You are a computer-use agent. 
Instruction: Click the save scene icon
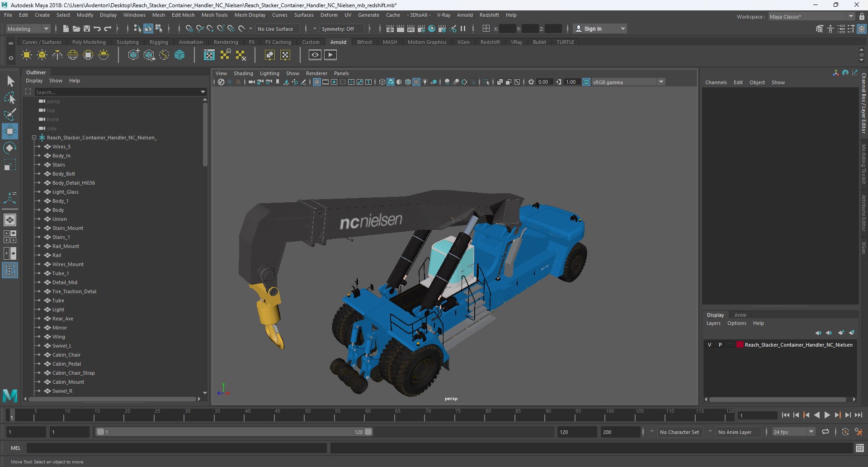[87, 29]
